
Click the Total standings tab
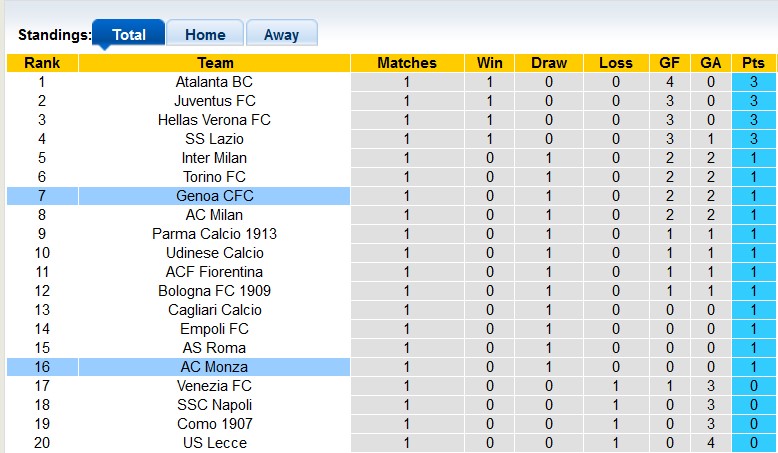pyautogui.click(x=129, y=34)
